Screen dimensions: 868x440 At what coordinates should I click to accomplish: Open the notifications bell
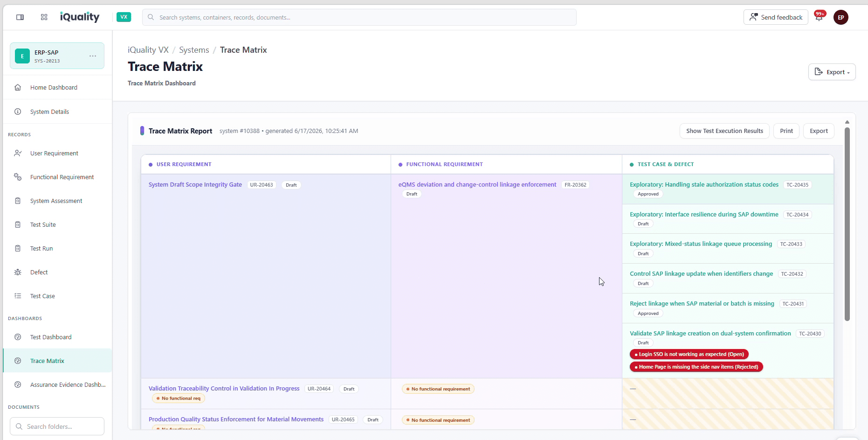click(820, 16)
